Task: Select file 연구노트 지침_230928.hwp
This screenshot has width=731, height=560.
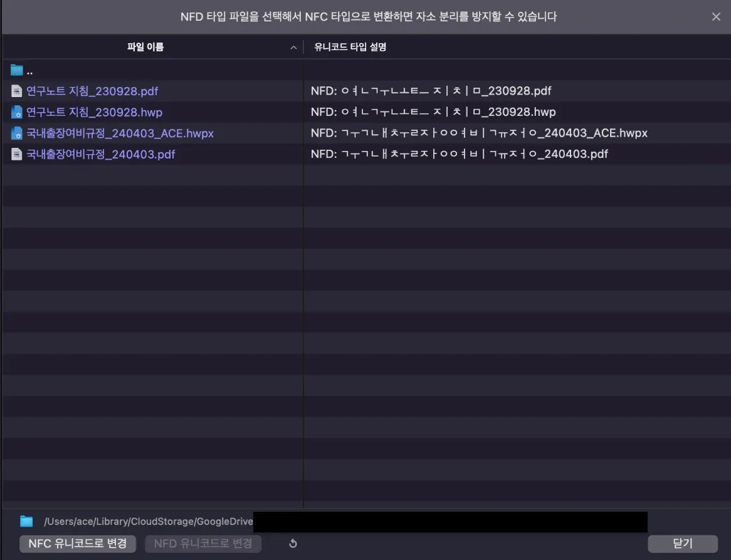Action: click(x=94, y=112)
